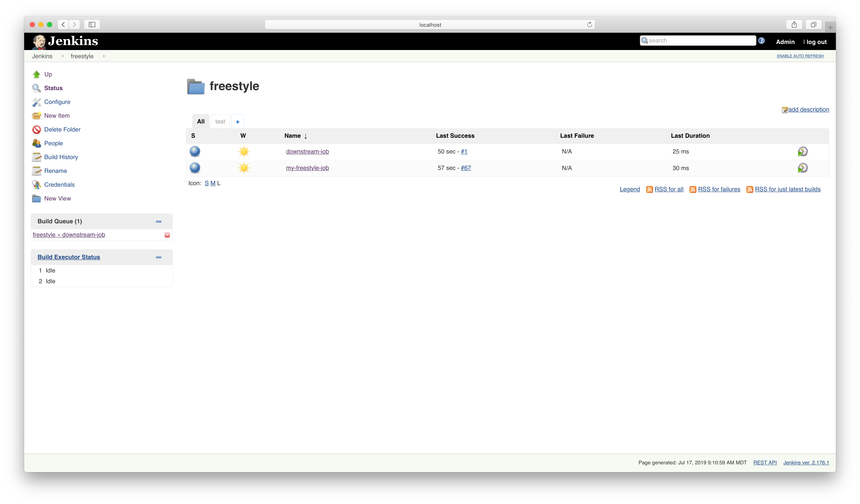Click the search help question mark icon
This screenshot has height=504, width=860.
click(761, 41)
